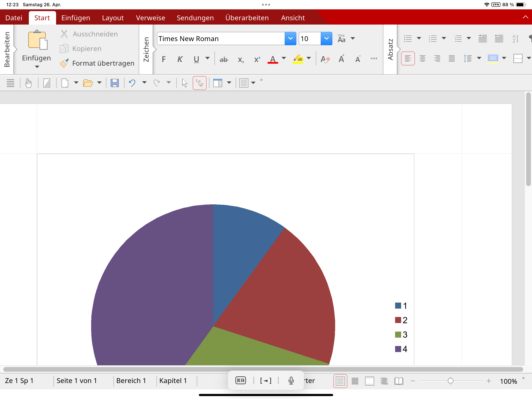Apply yellow text highlight color
Image resolution: width=532 pixels, height=399 pixels.
point(298,59)
